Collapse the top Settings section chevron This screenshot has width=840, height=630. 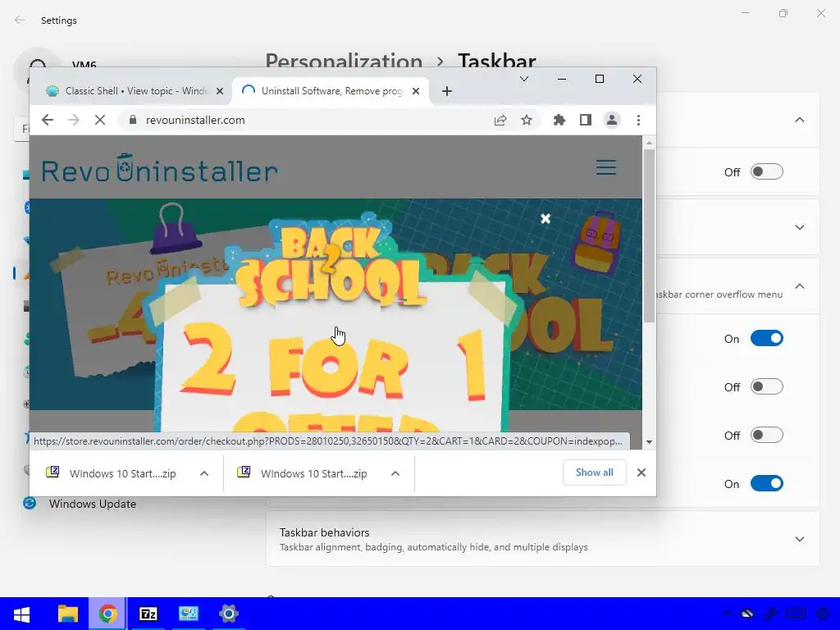[799, 120]
